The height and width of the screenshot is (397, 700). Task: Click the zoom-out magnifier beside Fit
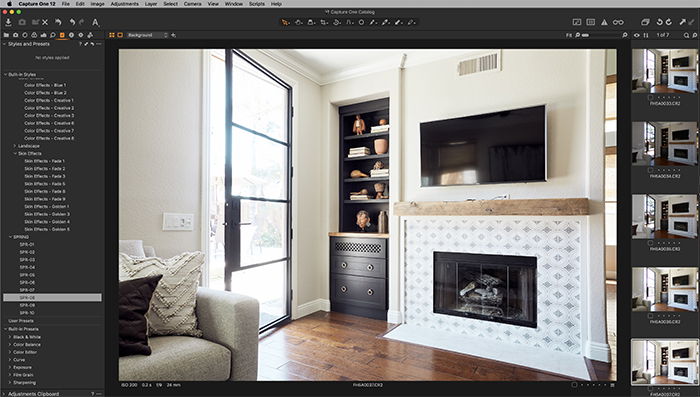577,35
